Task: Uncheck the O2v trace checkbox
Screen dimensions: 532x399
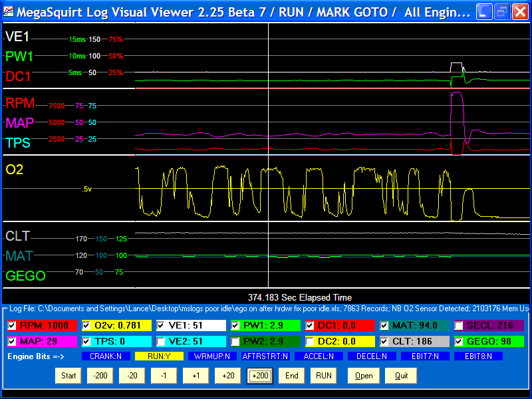Action: pyautogui.click(x=86, y=326)
